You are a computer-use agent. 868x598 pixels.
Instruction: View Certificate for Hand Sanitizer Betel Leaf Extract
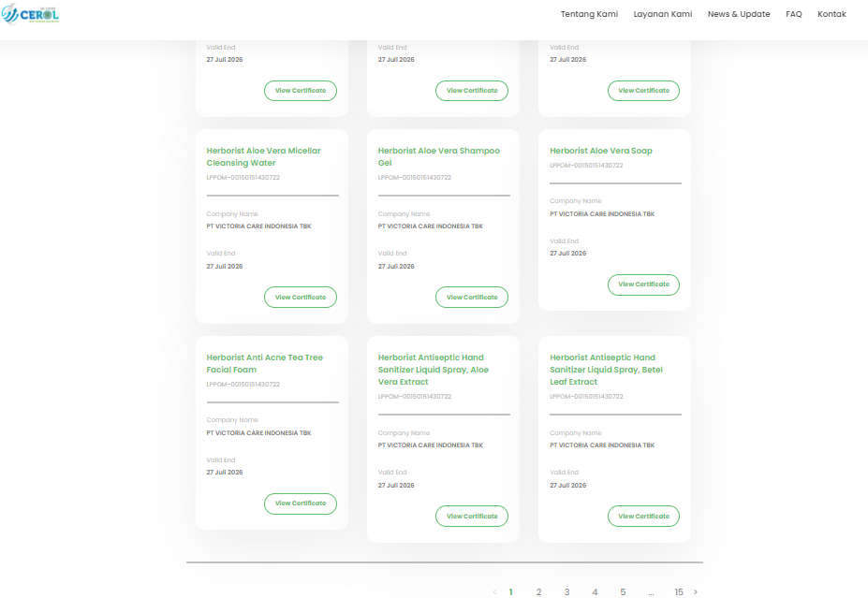(644, 517)
